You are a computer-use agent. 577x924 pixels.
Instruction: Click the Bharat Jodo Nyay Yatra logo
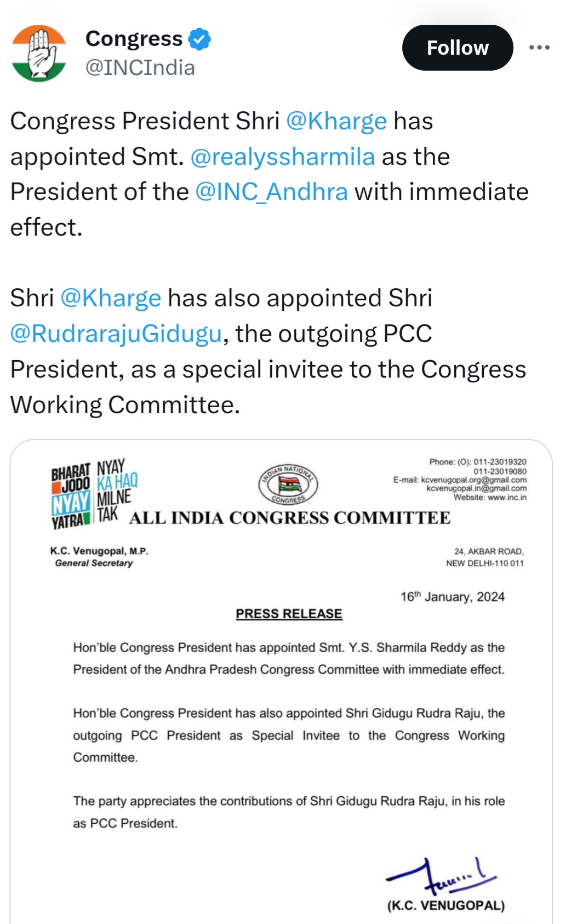click(x=93, y=493)
